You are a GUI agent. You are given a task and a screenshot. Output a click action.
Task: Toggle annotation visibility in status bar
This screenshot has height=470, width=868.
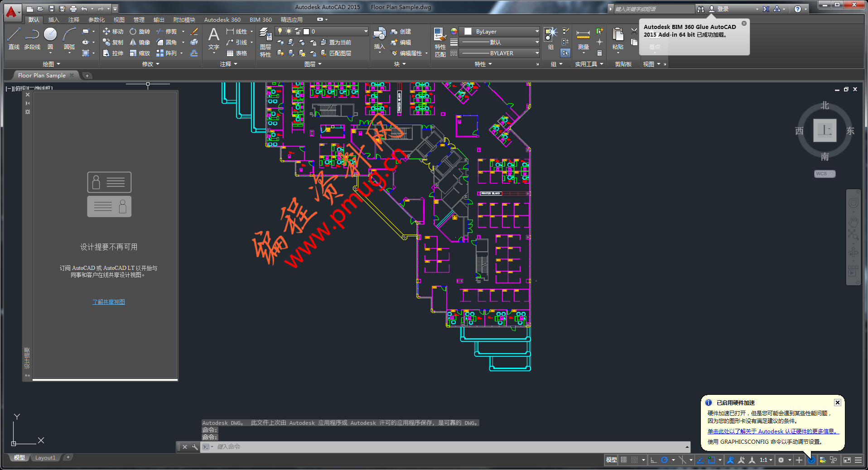coord(730,460)
